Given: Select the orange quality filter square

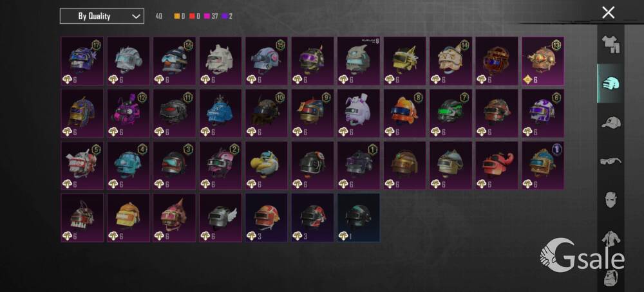Looking at the screenshot, I should point(177,17).
